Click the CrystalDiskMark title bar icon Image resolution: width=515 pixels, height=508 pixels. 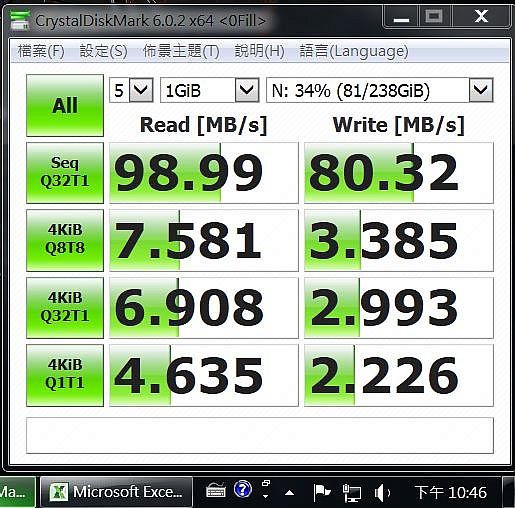coord(19,21)
